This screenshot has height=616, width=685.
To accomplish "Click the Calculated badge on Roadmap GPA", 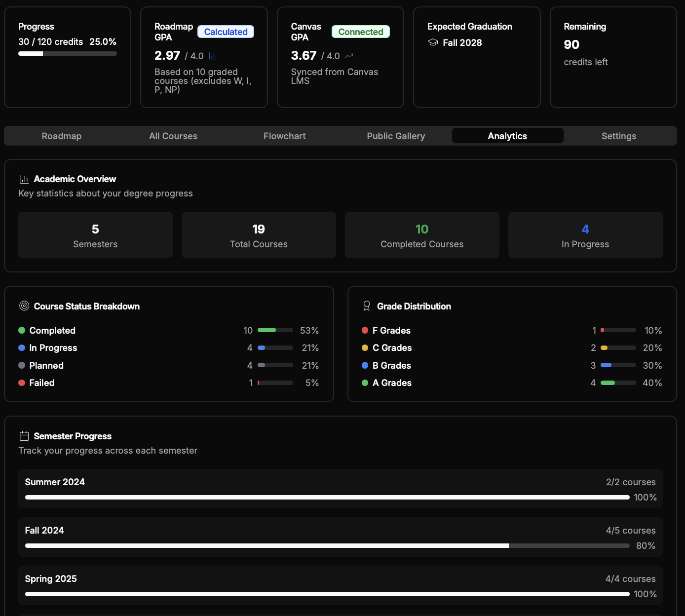I will click(226, 31).
